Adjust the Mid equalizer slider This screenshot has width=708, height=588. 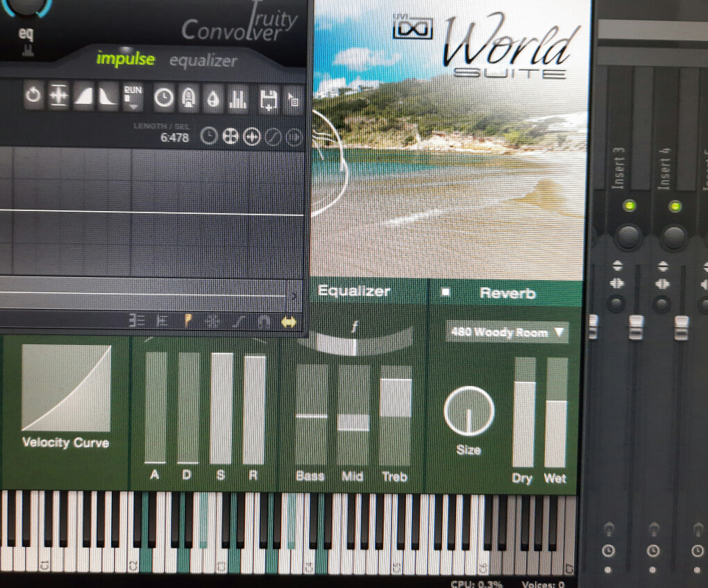point(353,415)
